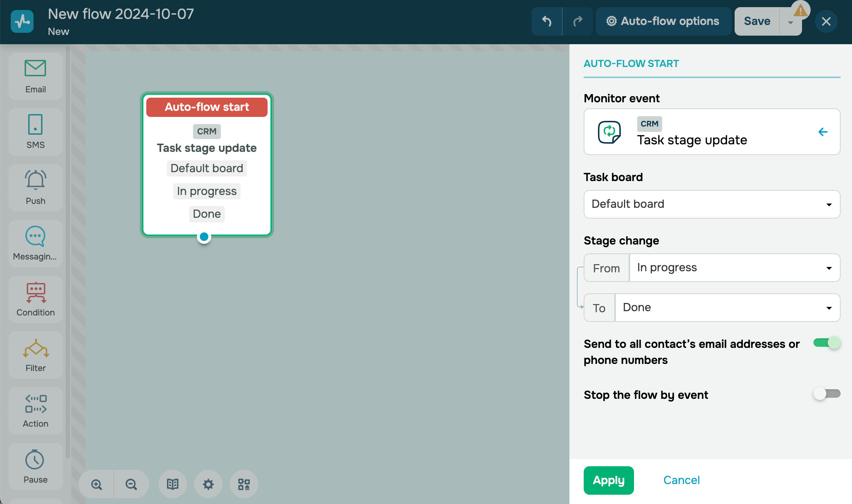852x504 pixels.
Task: Open the Task board dropdown
Action: 712,204
